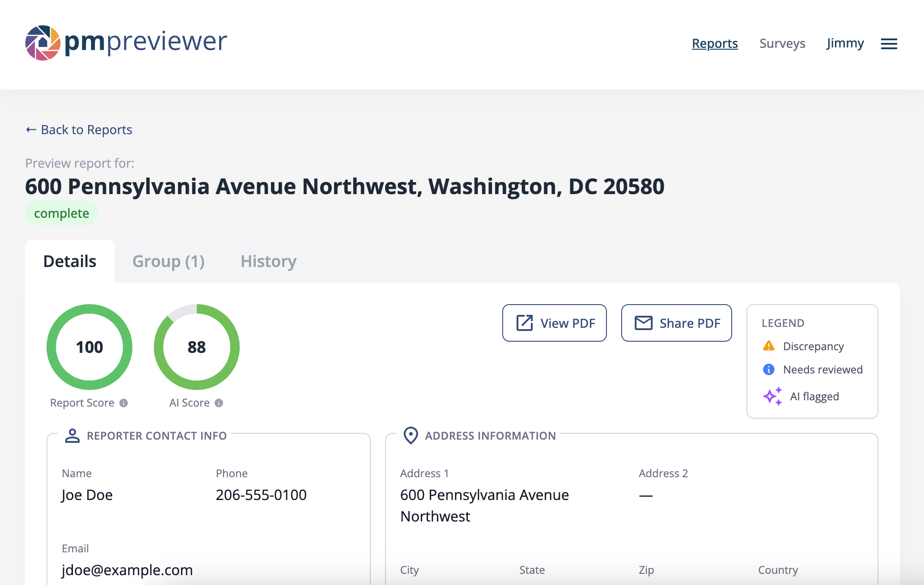Click the Discrepancy legend label
Image resolution: width=924 pixels, height=585 pixels.
pos(814,347)
